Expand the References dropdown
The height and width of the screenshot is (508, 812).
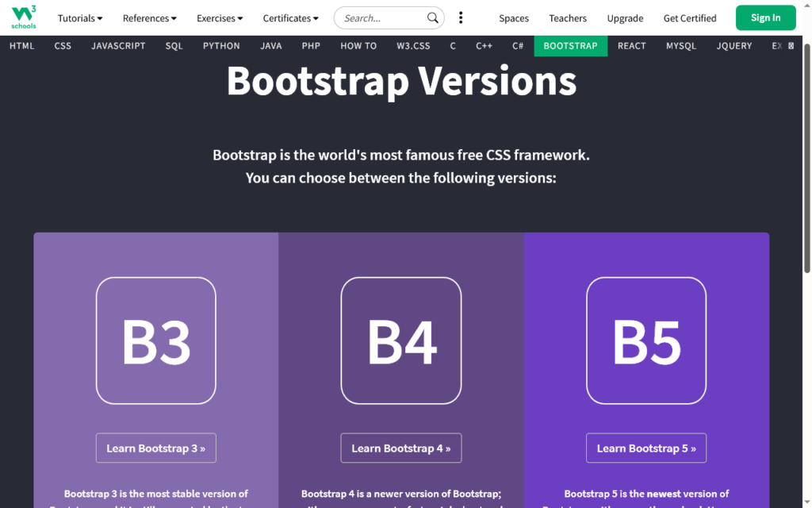[150, 17]
